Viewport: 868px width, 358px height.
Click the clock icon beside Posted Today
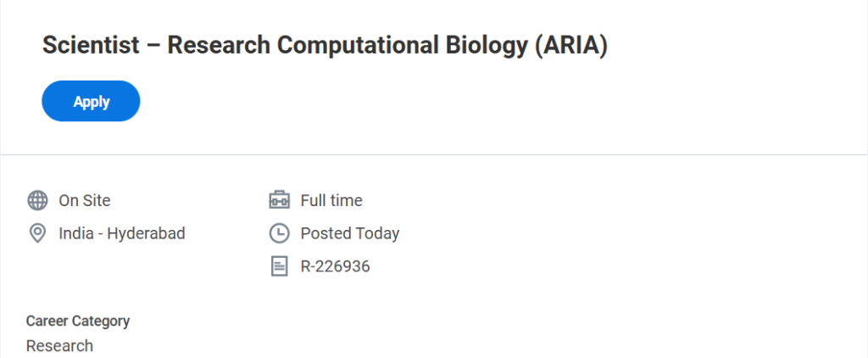(x=279, y=233)
